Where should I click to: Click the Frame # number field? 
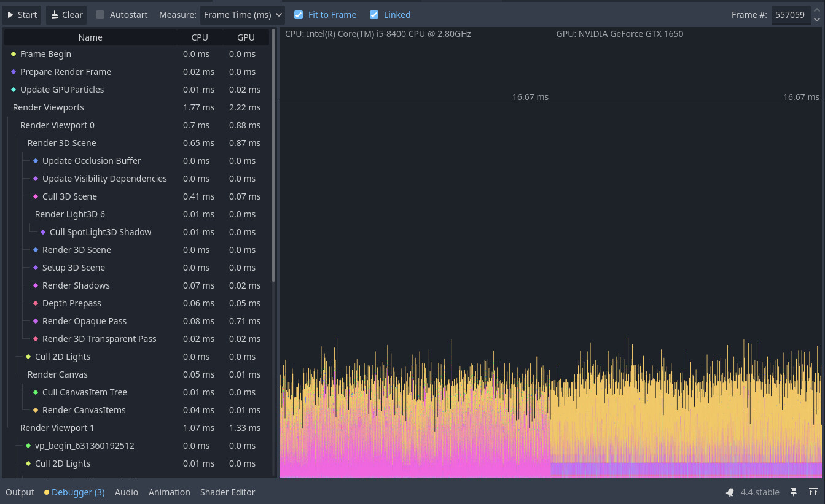pos(790,15)
